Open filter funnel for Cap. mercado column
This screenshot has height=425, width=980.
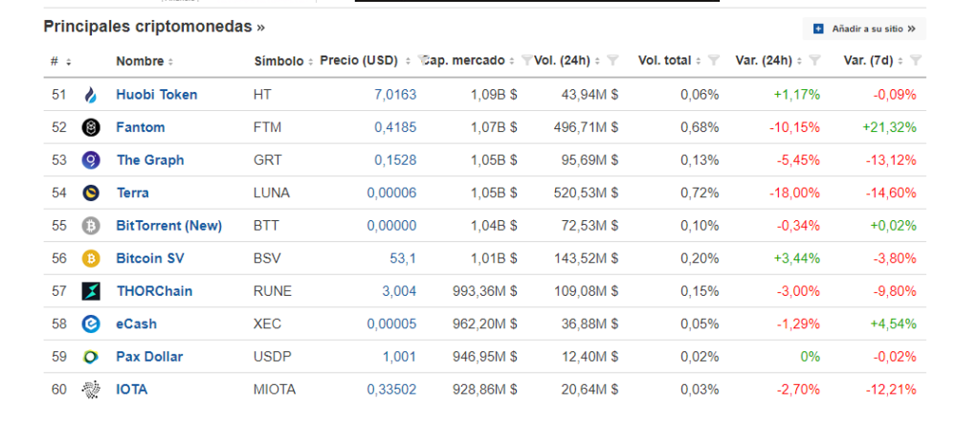(x=527, y=60)
